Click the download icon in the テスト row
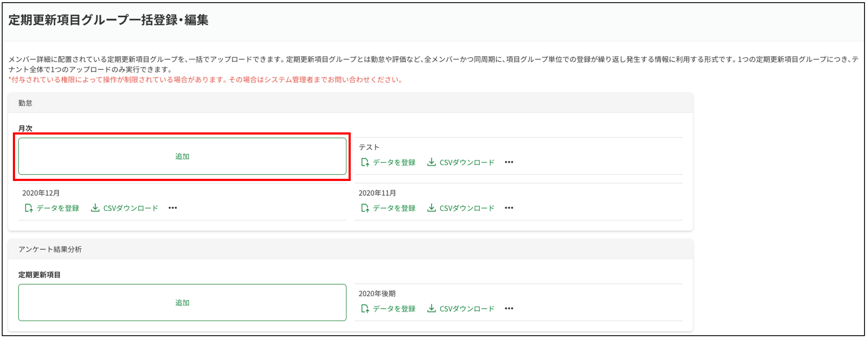The image size is (868, 337). pyautogui.click(x=431, y=162)
